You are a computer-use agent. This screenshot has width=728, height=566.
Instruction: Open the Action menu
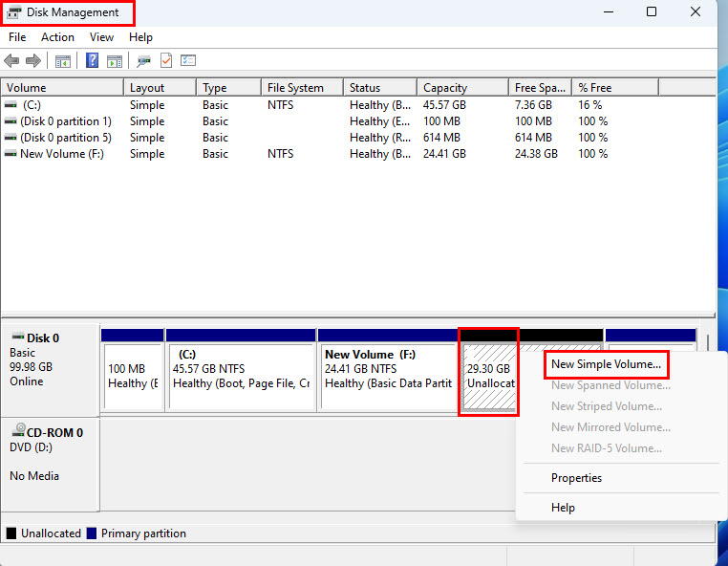(57, 37)
